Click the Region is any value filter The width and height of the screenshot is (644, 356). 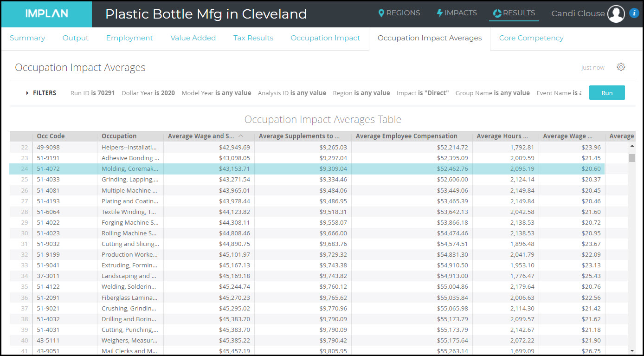pos(361,93)
